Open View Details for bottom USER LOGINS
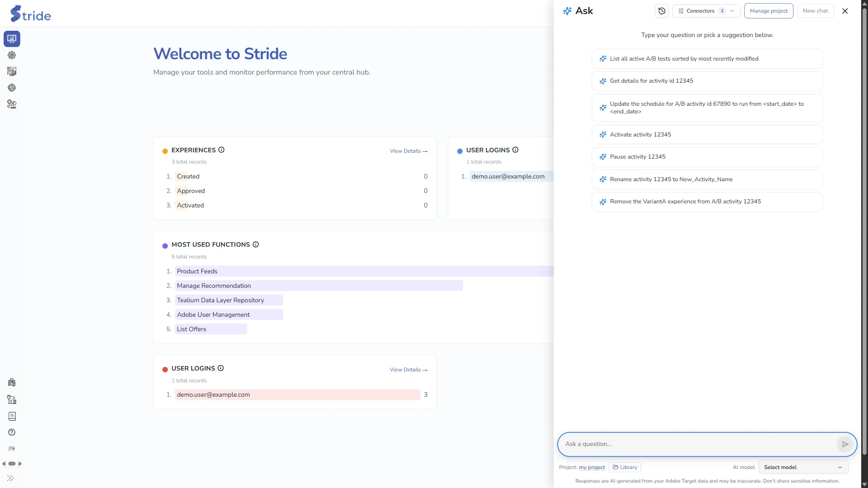Image resolution: width=868 pixels, height=488 pixels. (409, 370)
